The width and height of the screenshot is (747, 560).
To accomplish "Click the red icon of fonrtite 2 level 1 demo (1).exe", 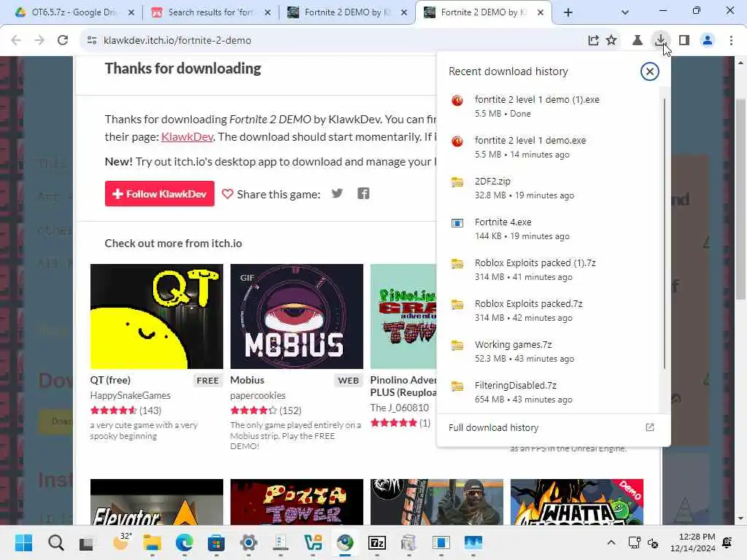I will 457,101.
